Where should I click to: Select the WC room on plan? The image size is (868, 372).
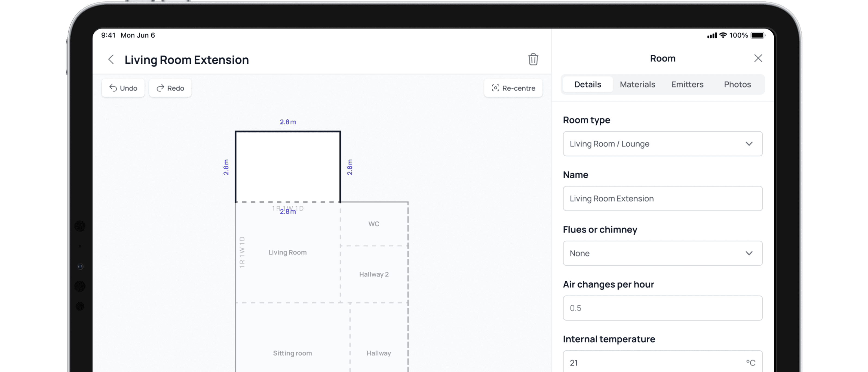coord(374,224)
